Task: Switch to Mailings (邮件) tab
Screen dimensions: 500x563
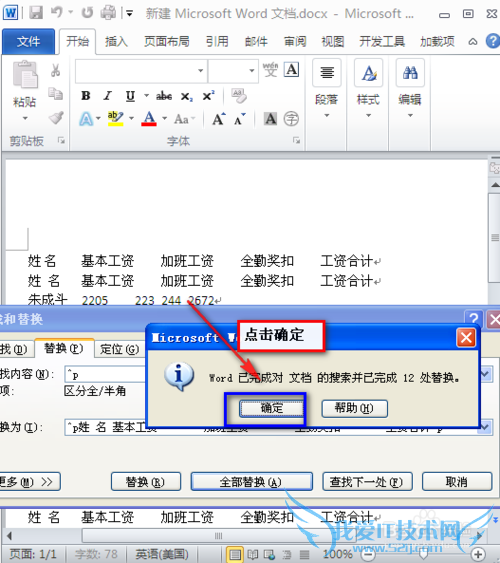Action: [256, 41]
